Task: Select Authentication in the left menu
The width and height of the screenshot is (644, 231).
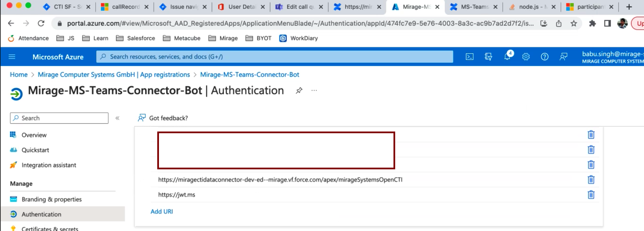Action: (x=63, y=214)
